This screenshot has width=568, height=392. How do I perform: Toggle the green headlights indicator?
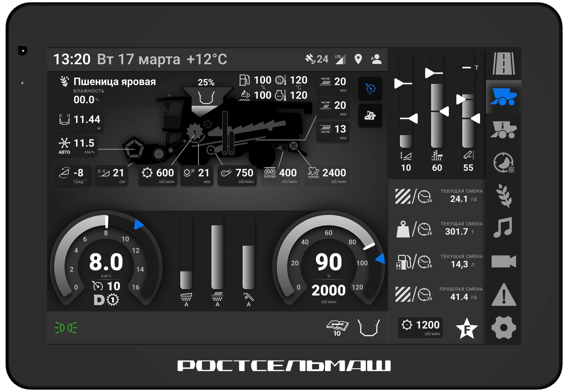[66, 328]
